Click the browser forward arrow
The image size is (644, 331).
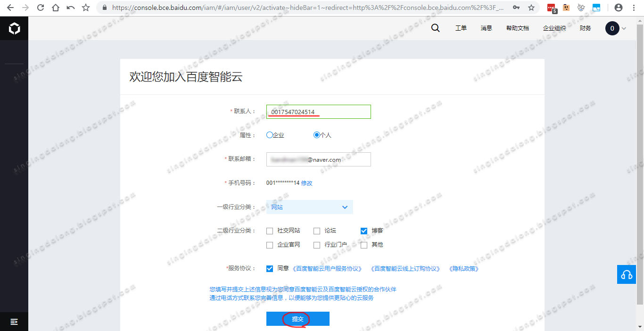[x=25, y=8]
